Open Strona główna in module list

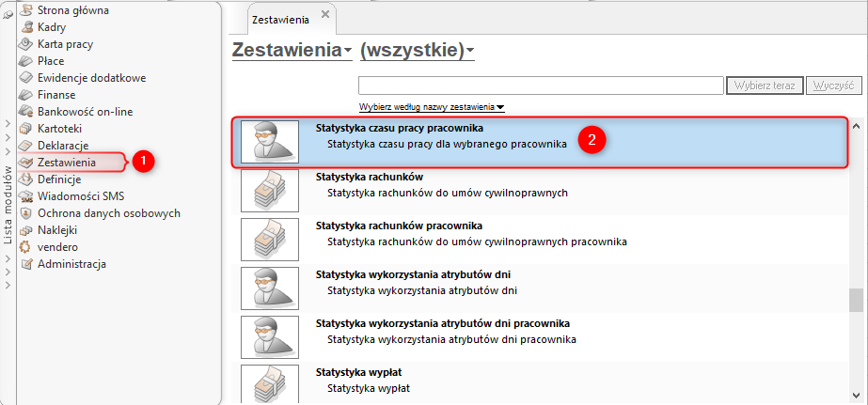point(73,10)
